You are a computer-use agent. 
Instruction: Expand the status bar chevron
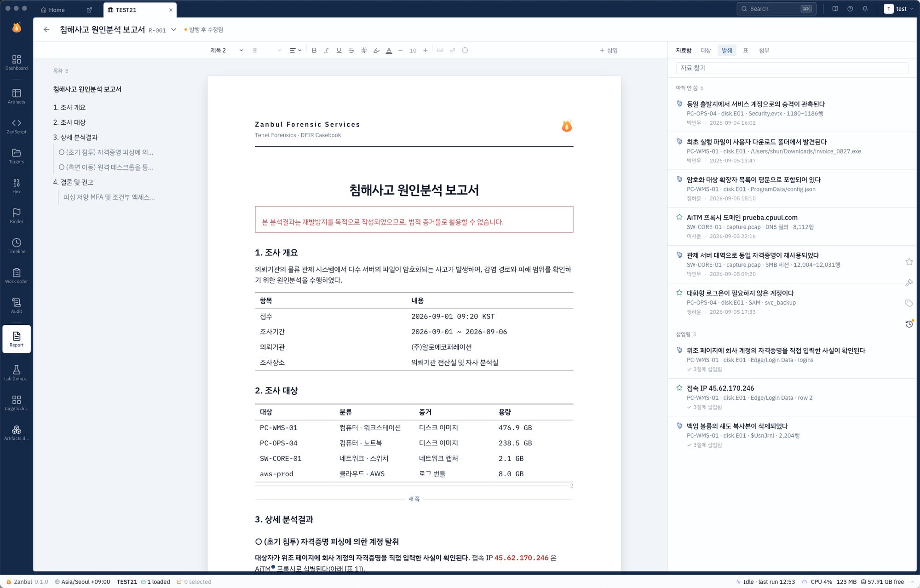pos(912,582)
